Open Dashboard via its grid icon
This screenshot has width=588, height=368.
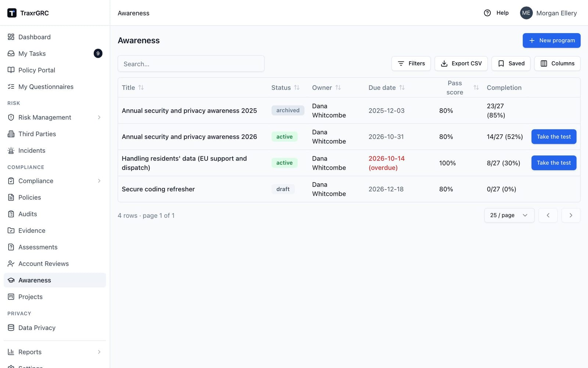(11, 37)
